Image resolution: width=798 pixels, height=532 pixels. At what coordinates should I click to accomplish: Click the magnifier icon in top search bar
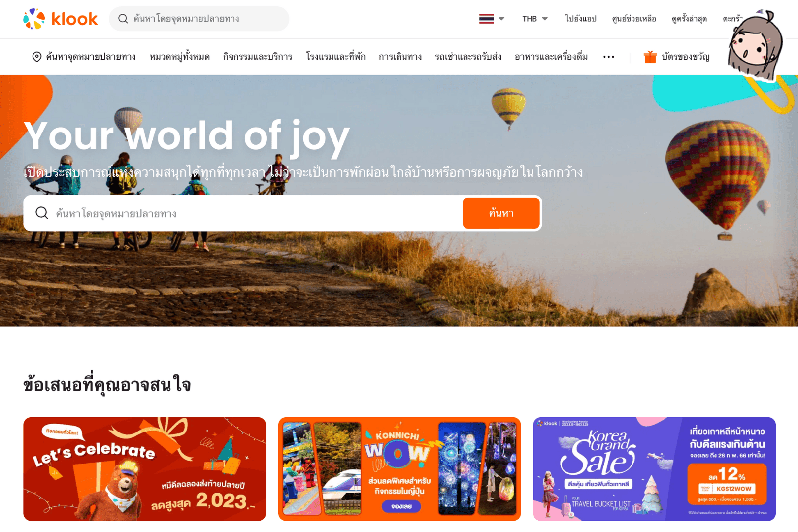(123, 19)
